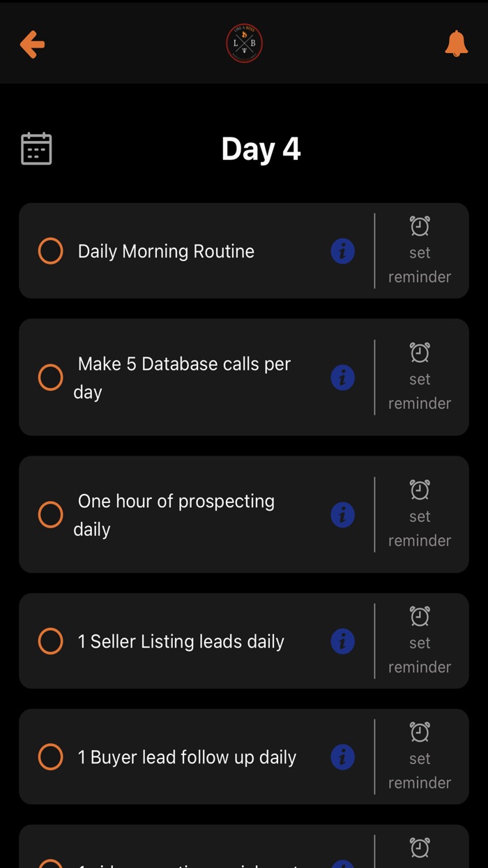Show info for Make 5 Database calls
488x868 pixels.
point(342,377)
